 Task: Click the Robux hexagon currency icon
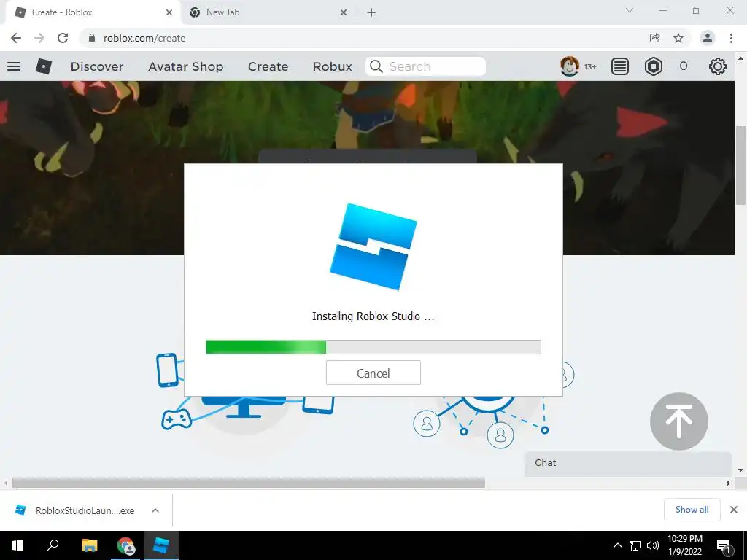(x=653, y=66)
